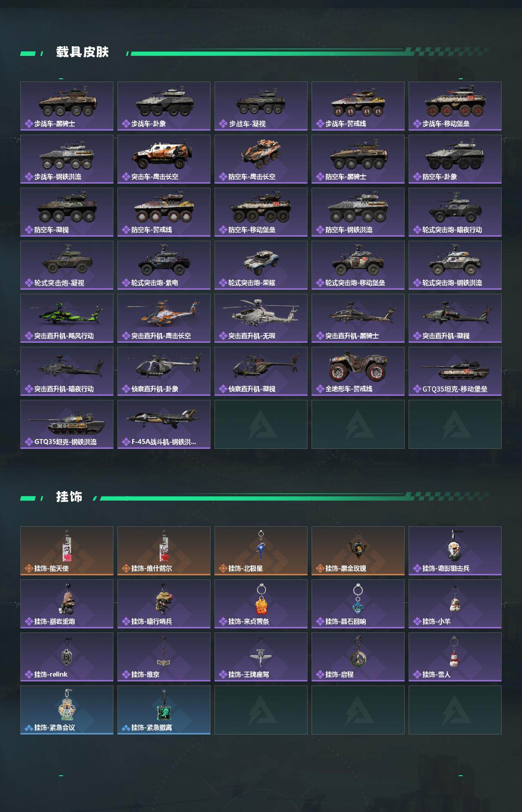This screenshot has width=522, height=812.
Task: Choose the 挂饰-来点薯条 fries charm
Action: click(261, 604)
